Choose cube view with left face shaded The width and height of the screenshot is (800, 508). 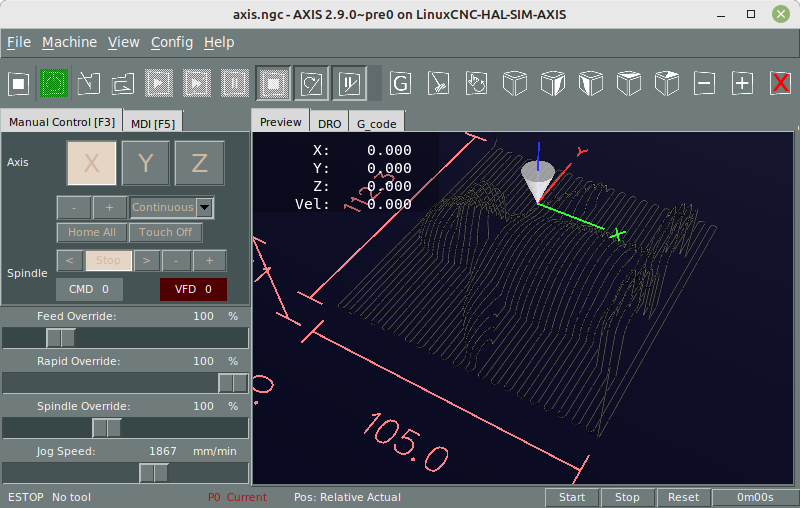click(590, 83)
